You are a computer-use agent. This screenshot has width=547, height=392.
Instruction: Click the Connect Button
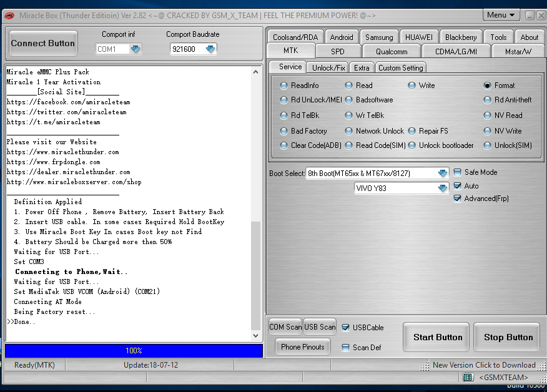pyautogui.click(x=43, y=43)
